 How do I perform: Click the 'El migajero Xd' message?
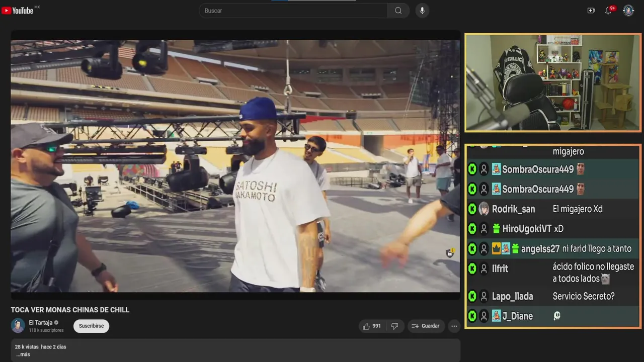[578, 209]
